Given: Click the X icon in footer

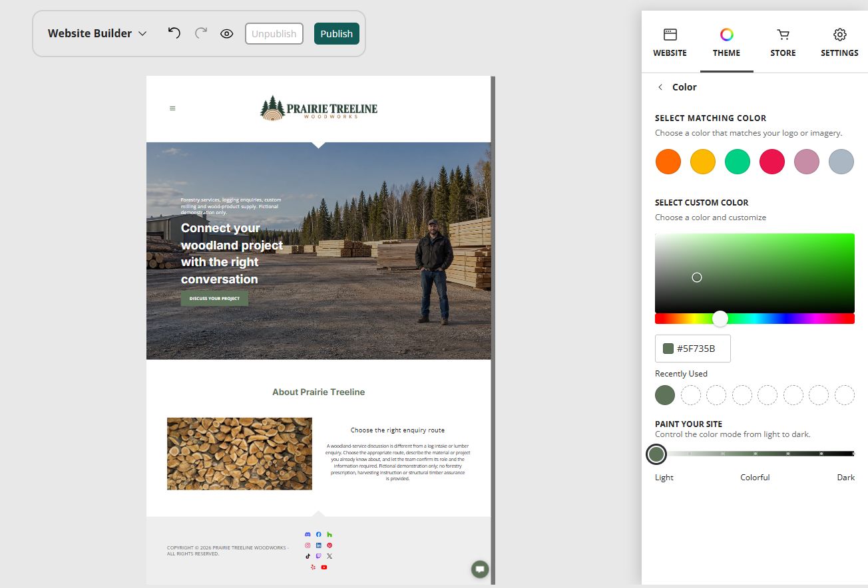Looking at the screenshot, I should tap(329, 556).
